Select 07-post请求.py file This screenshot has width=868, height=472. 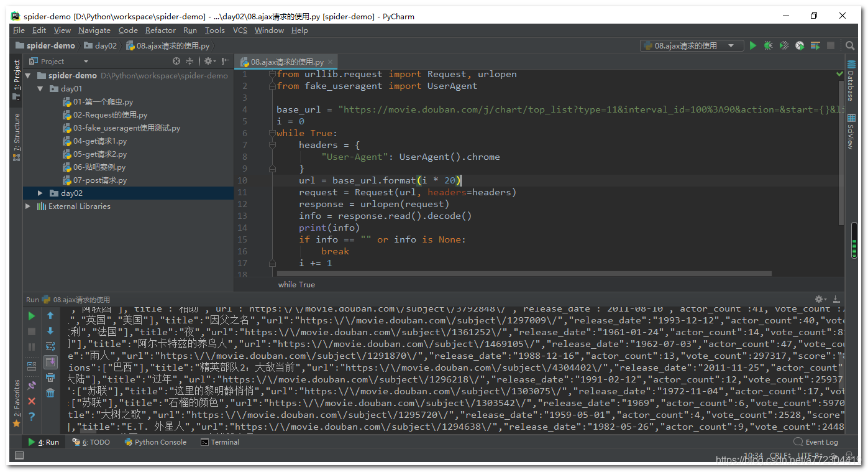[95, 180]
